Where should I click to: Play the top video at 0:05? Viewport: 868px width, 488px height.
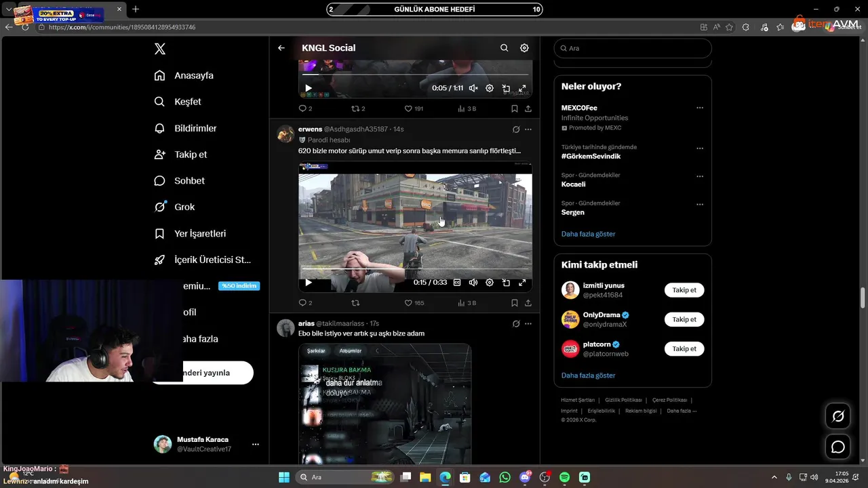(x=309, y=88)
